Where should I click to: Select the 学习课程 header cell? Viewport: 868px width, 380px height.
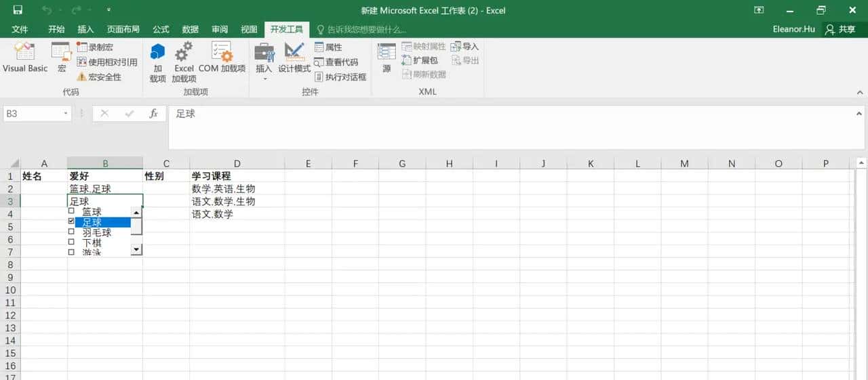point(237,175)
